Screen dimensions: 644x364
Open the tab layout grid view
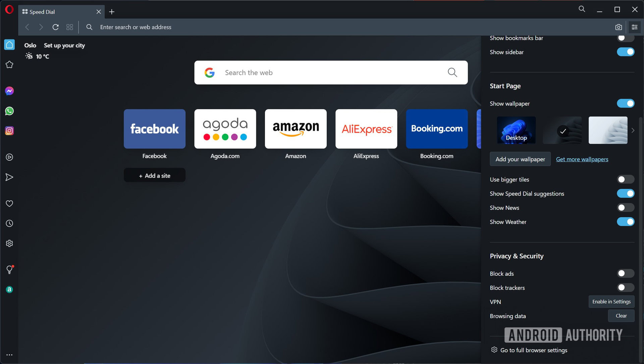(x=69, y=27)
